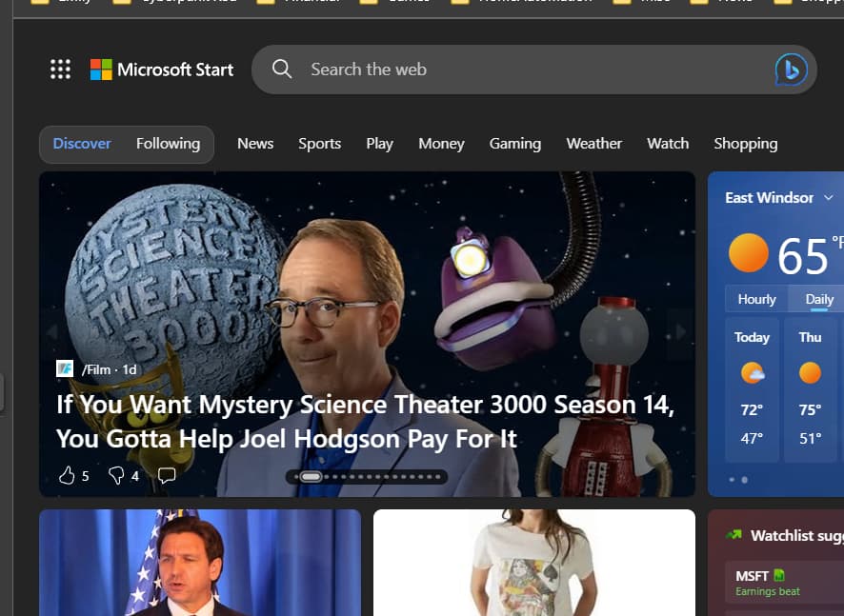Open Today's forecast column

(x=752, y=389)
